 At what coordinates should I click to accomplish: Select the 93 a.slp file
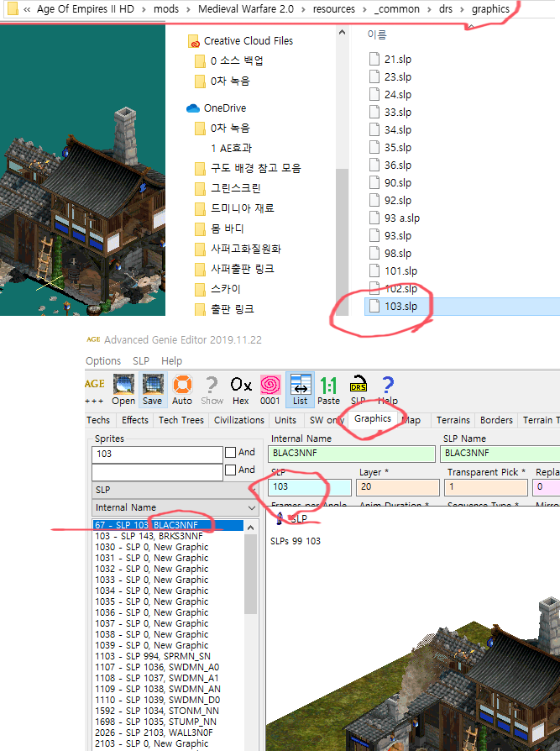coord(402,218)
